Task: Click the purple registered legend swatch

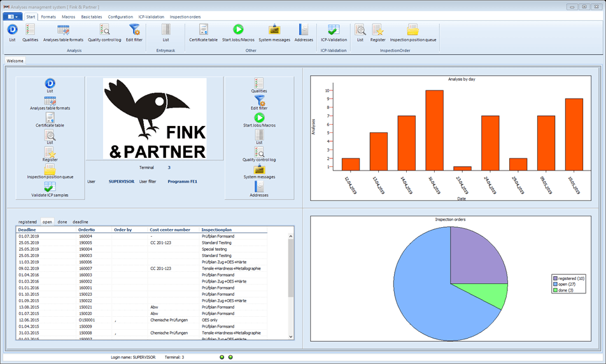Action: point(555,278)
